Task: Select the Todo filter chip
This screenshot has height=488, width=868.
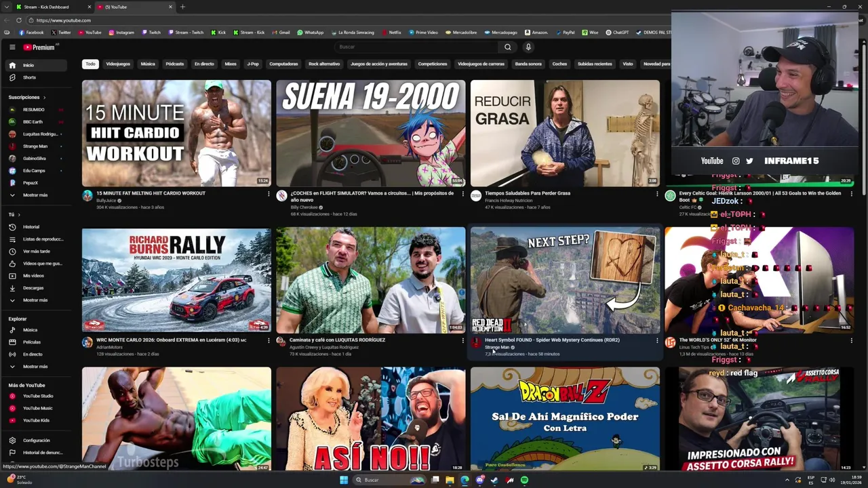Action: point(90,64)
